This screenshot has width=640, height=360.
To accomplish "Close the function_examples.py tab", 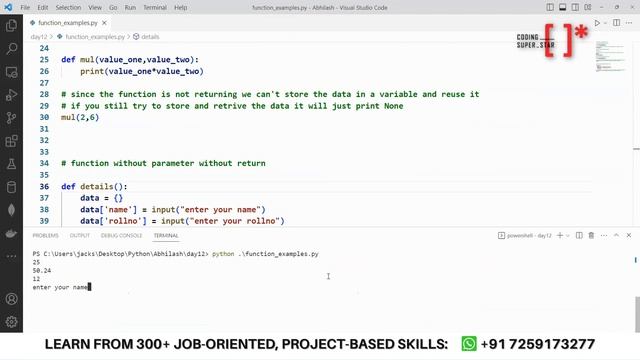I will 104,23.
